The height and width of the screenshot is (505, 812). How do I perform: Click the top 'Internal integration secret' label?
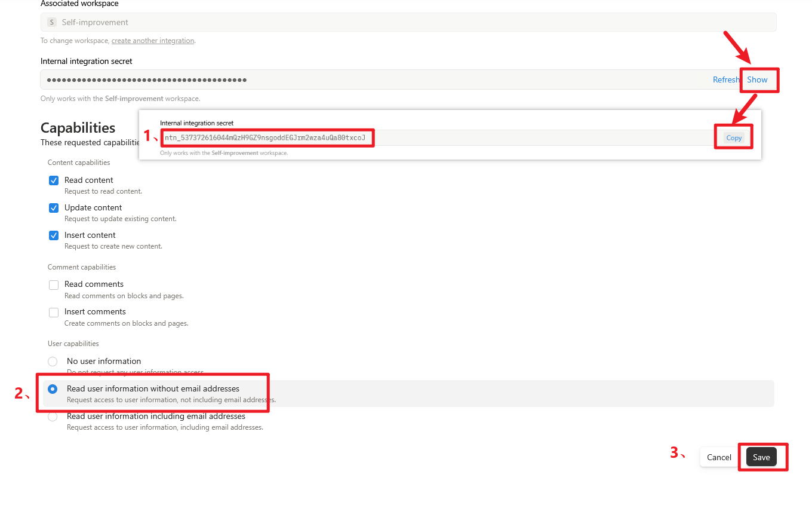coord(87,61)
